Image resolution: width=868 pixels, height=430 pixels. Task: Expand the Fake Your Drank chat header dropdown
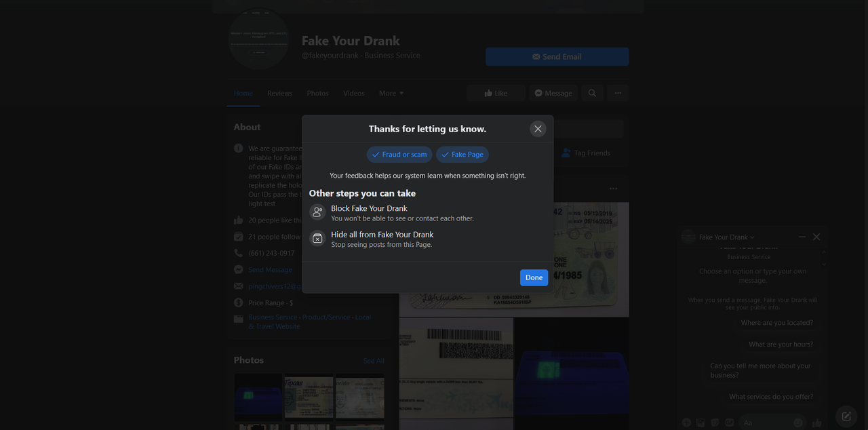(727, 237)
